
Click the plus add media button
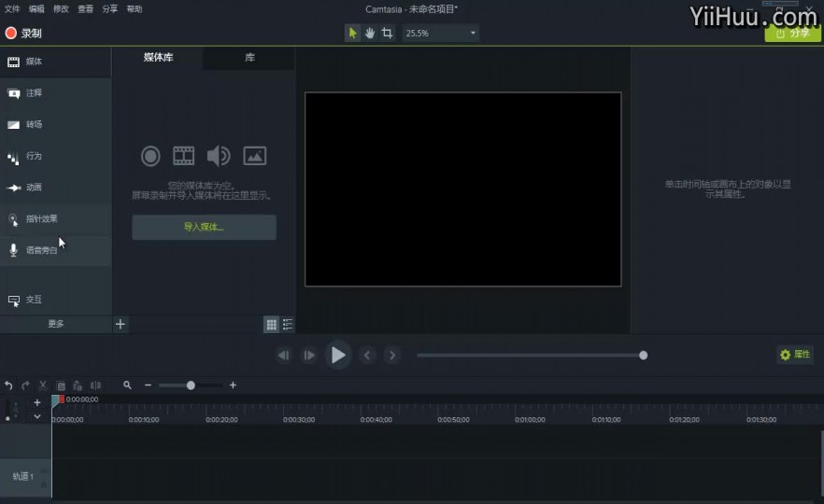[x=121, y=324]
